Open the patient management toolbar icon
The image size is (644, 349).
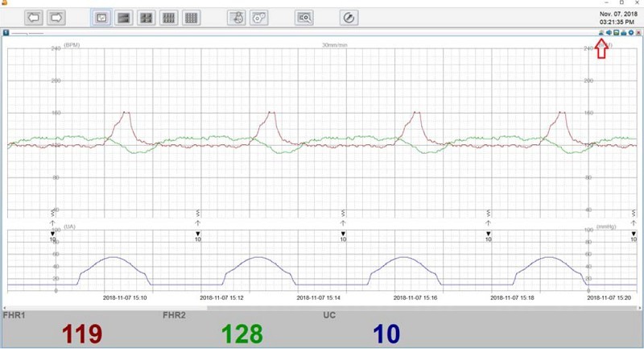point(236,16)
